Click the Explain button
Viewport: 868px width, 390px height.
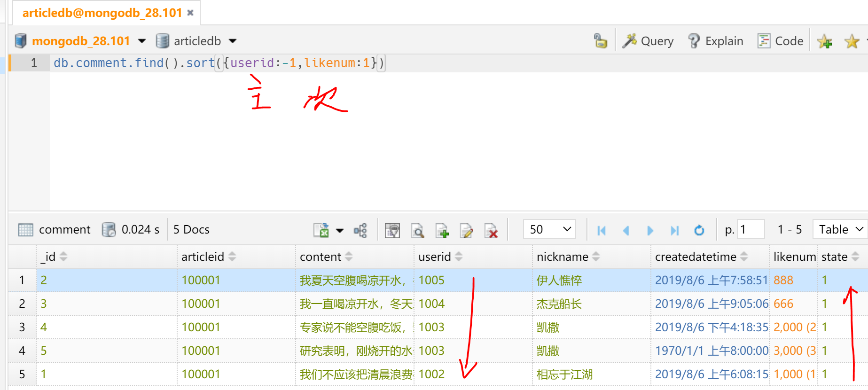pyautogui.click(x=716, y=41)
